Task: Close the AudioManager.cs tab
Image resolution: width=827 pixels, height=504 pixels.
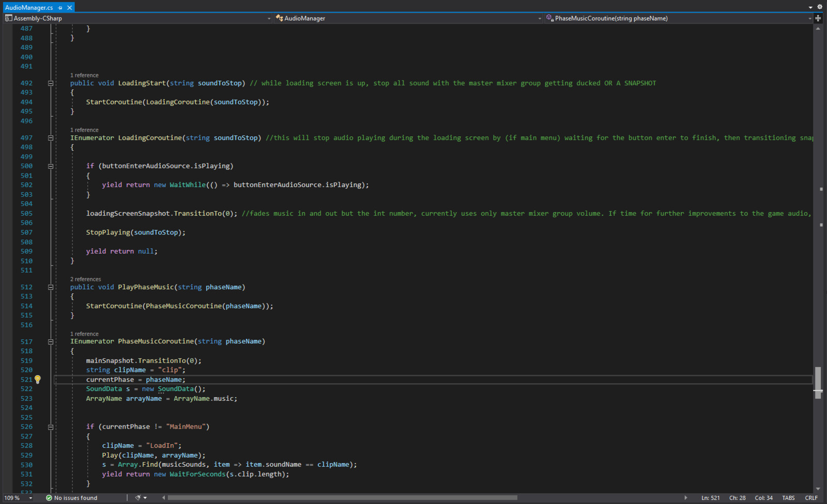Action: click(x=69, y=8)
